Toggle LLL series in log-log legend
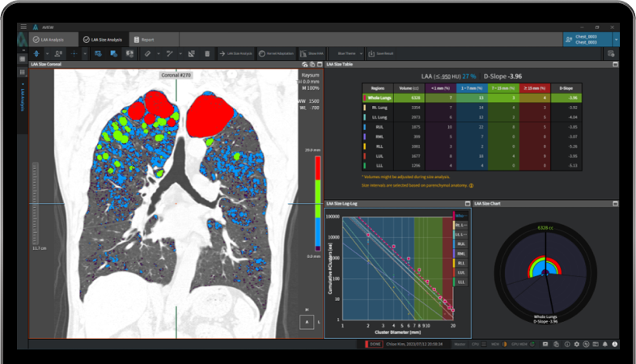This screenshot has width=636, height=364. [460, 282]
